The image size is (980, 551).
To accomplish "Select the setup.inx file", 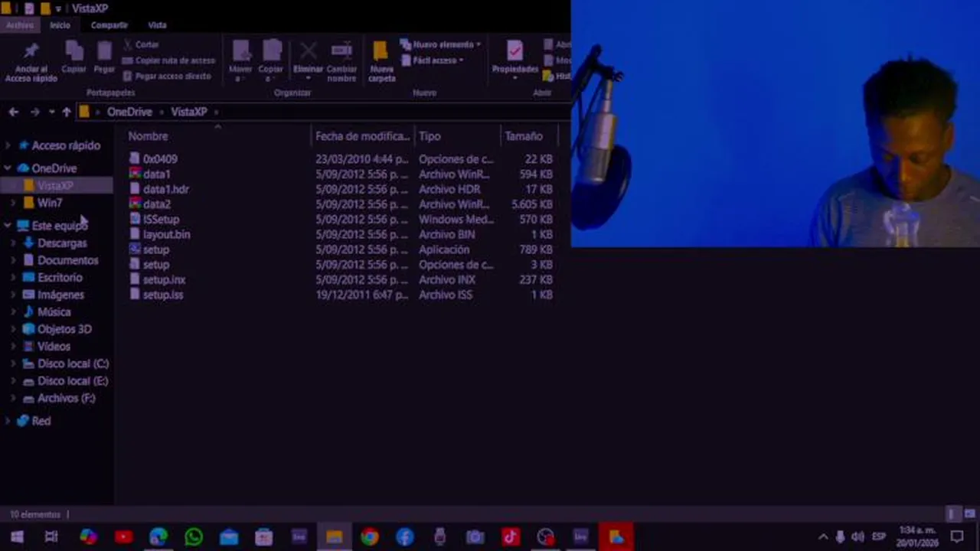I will pyautogui.click(x=164, y=280).
